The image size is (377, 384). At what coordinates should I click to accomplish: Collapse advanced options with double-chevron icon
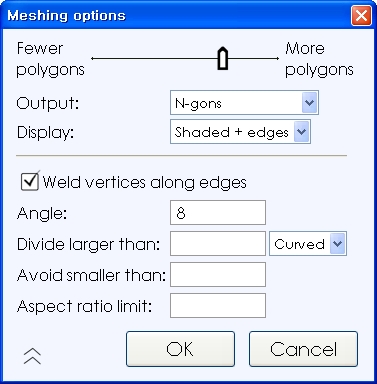[32, 356]
